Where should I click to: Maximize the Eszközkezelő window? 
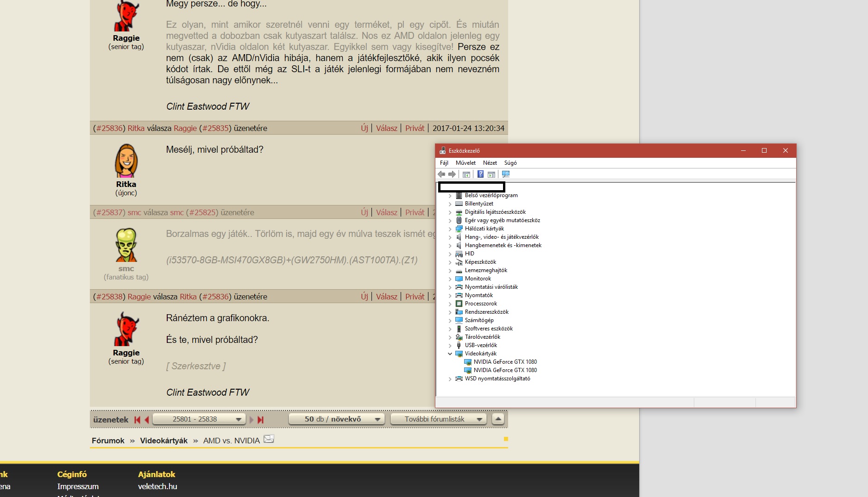pos(764,150)
